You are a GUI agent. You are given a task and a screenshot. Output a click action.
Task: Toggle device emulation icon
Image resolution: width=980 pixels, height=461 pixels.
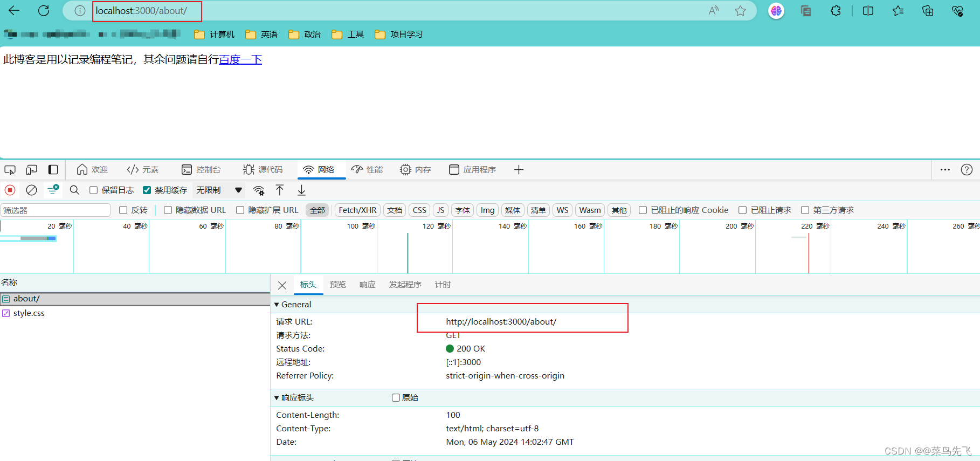(x=31, y=169)
